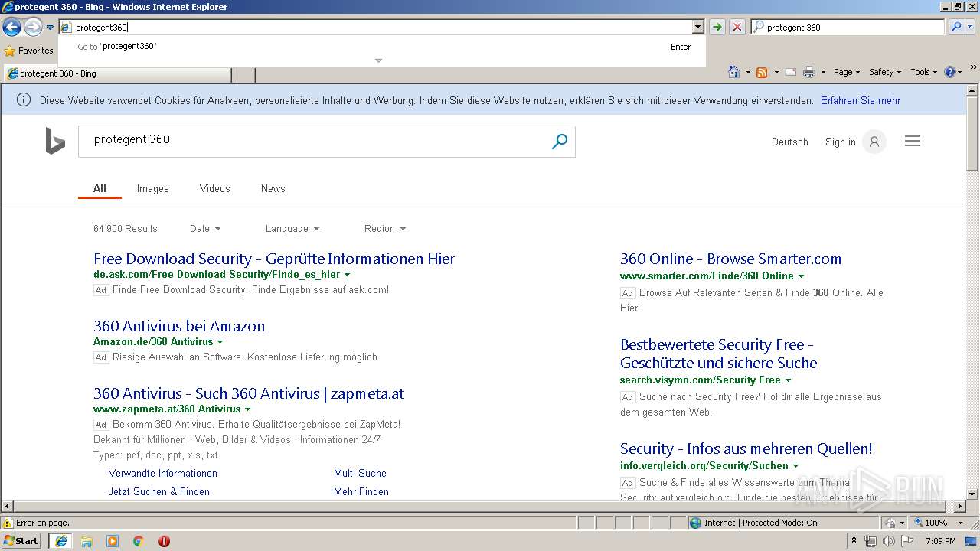Click 'Mehr Finden' sublink
Viewport: 980px width, 551px height.
point(361,492)
